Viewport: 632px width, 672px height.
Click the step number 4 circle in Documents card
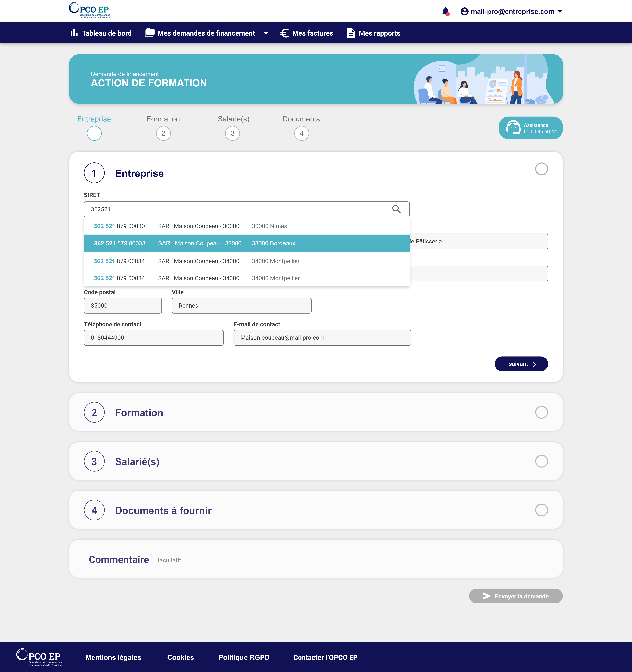94,510
